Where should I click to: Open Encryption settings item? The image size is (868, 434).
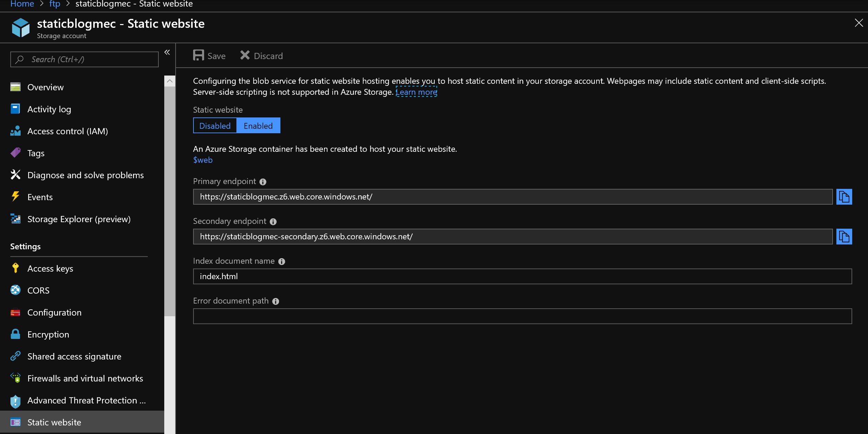(82, 334)
